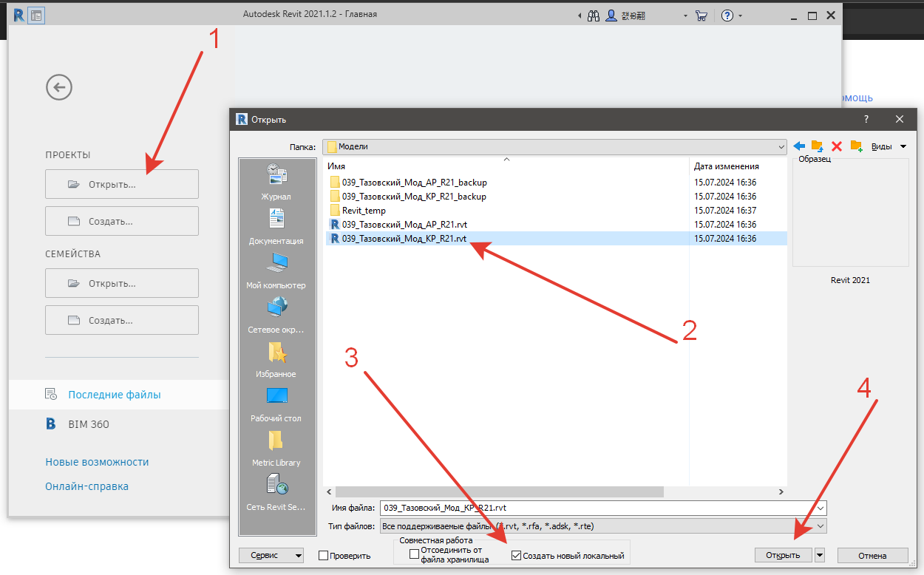Open the Тип файлов dropdown list

pyautogui.click(x=821, y=526)
